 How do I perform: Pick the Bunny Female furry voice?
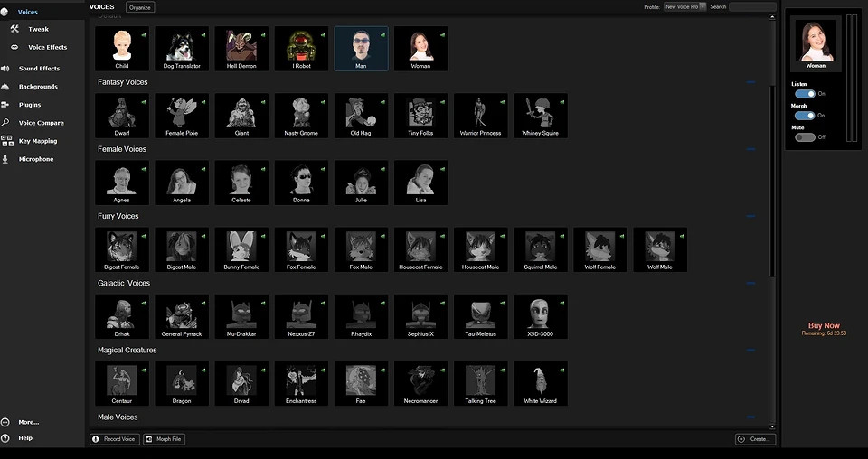tap(241, 248)
